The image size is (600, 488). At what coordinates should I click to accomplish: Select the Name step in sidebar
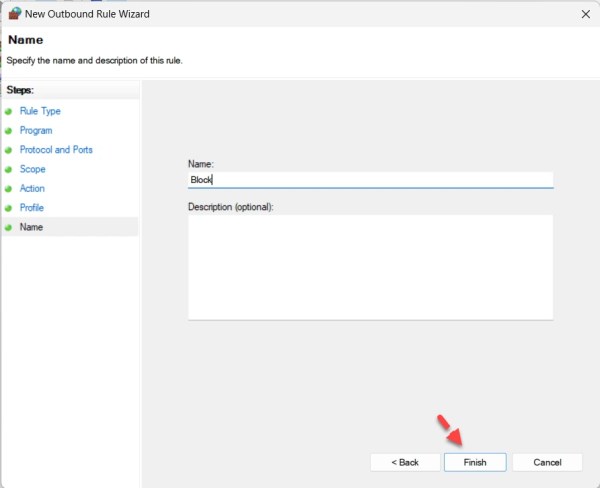[x=31, y=227]
